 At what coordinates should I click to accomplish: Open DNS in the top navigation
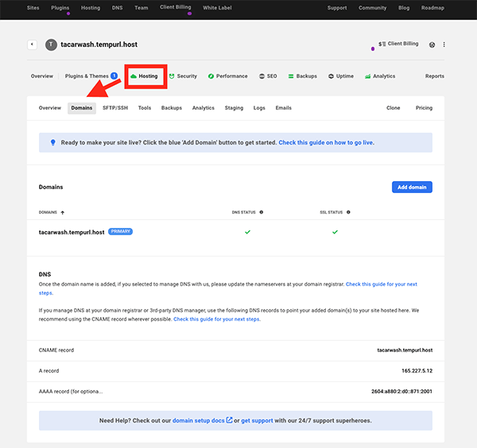[x=117, y=8]
